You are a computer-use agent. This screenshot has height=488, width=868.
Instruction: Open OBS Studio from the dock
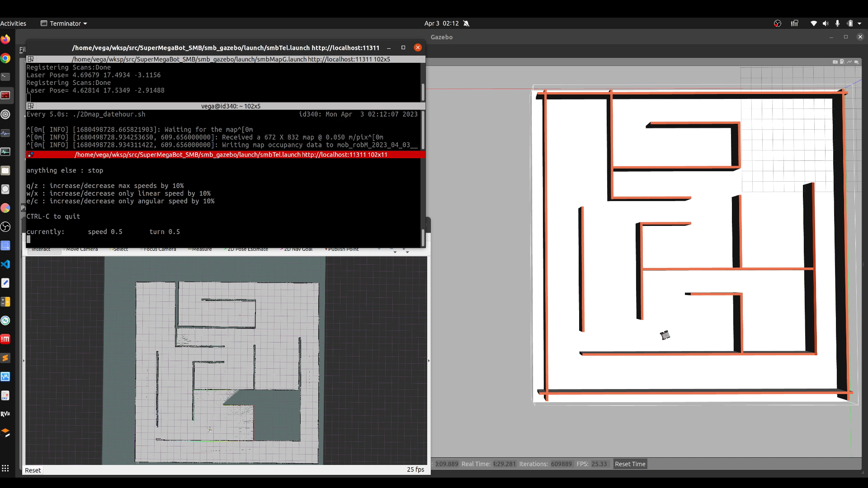pyautogui.click(x=5, y=227)
